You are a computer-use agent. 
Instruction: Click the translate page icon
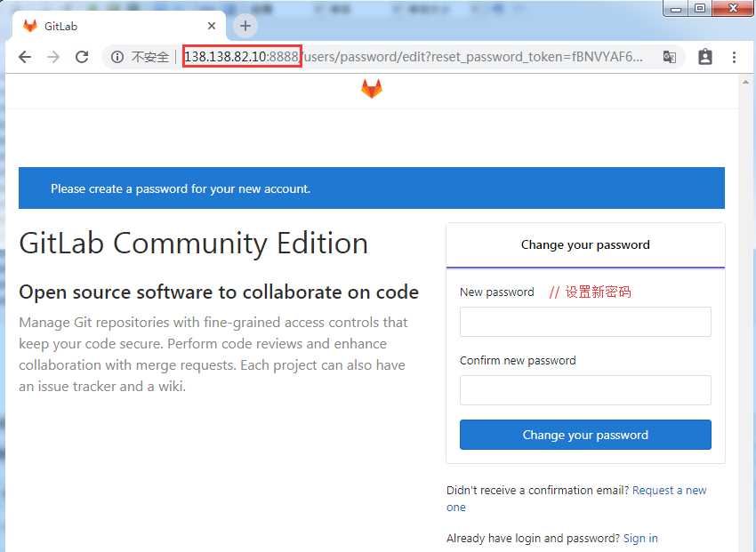(669, 57)
